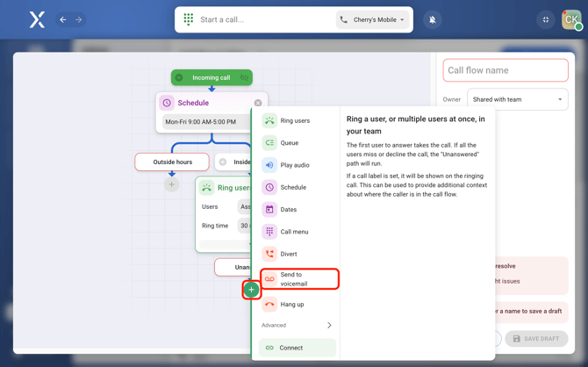Click the Play audio speaker icon
Image resolution: width=588 pixels, height=367 pixels.
269,165
